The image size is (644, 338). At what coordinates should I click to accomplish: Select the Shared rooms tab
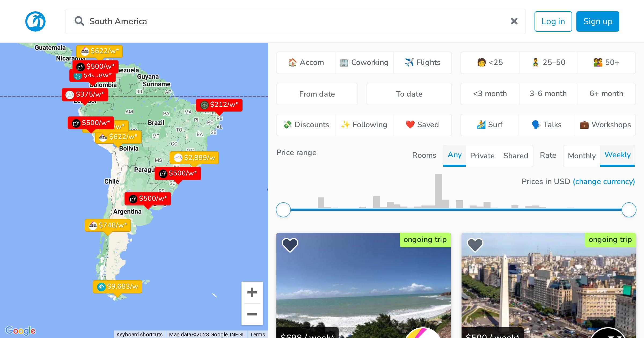[516, 156]
